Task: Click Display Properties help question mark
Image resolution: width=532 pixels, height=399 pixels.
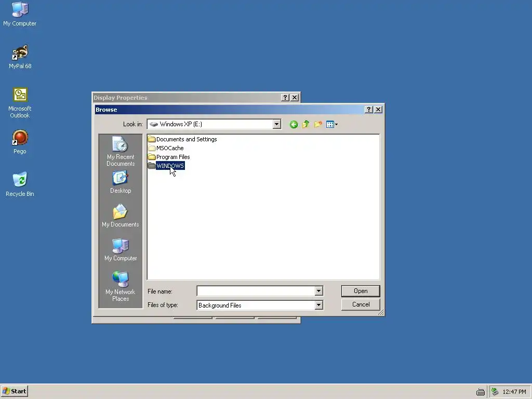Action: (x=285, y=97)
